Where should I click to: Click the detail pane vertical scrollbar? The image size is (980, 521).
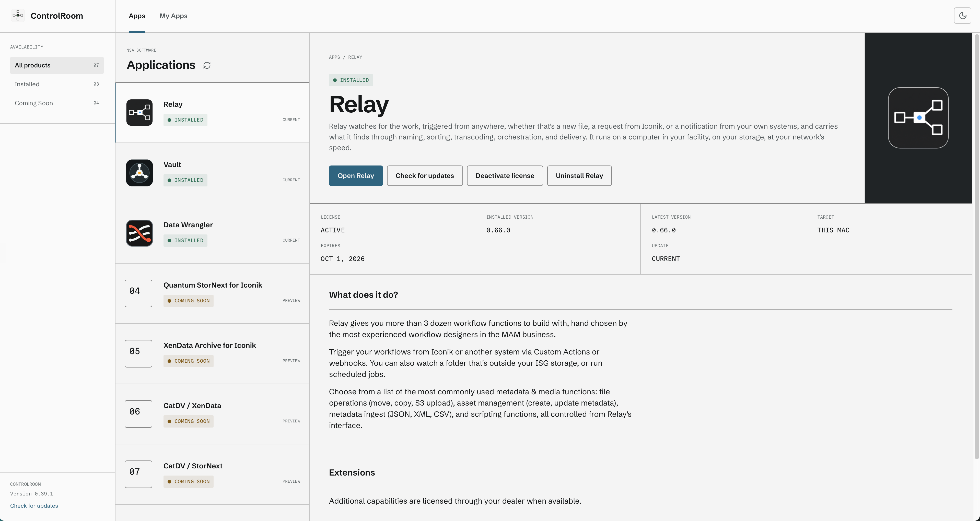[x=976, y=247]
